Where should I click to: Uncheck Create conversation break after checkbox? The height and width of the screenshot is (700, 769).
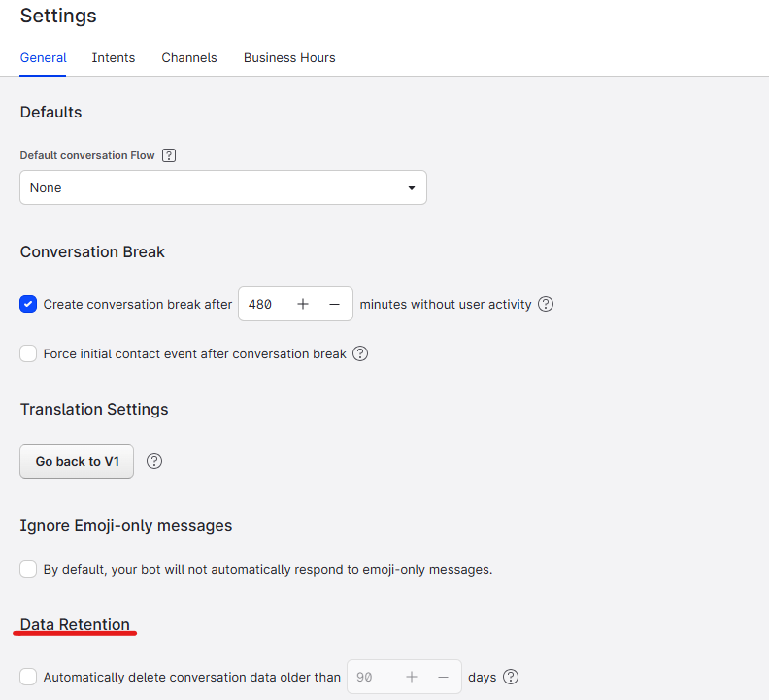click(x=28, y=304)
